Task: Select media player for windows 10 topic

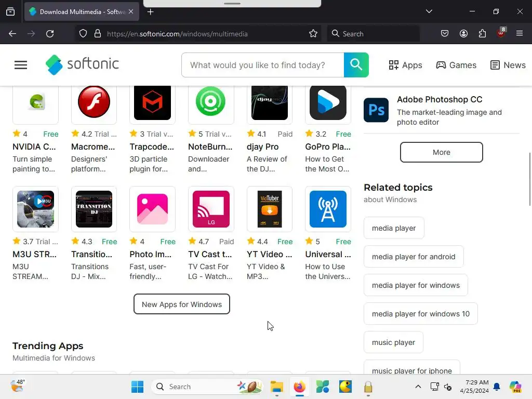Action: pos(420,313)
